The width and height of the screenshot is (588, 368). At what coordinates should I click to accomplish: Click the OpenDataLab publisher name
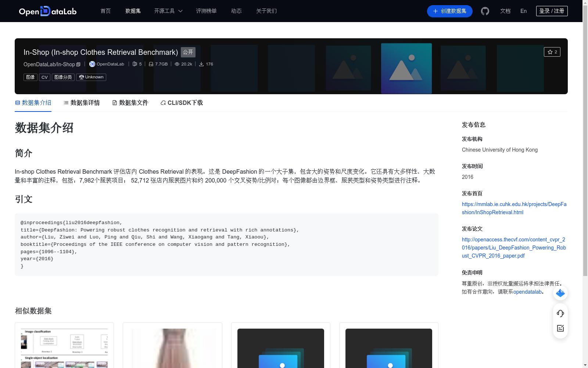point(110,64)
